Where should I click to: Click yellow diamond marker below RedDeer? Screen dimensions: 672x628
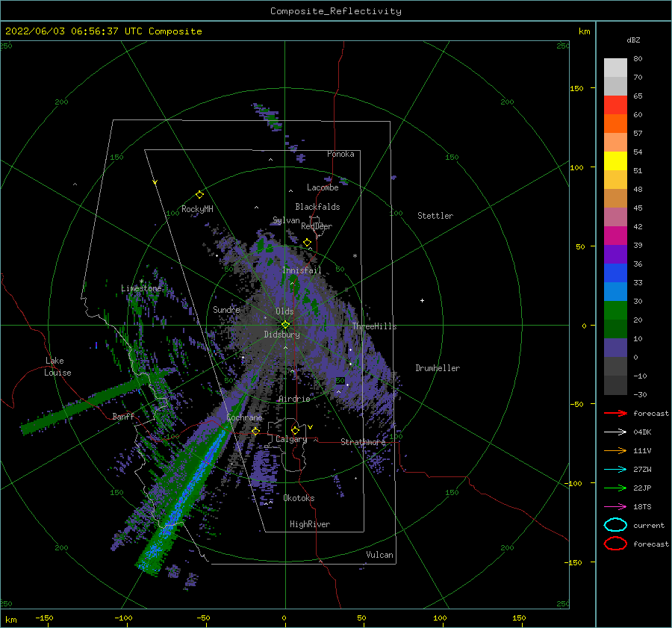coord(307,243)
